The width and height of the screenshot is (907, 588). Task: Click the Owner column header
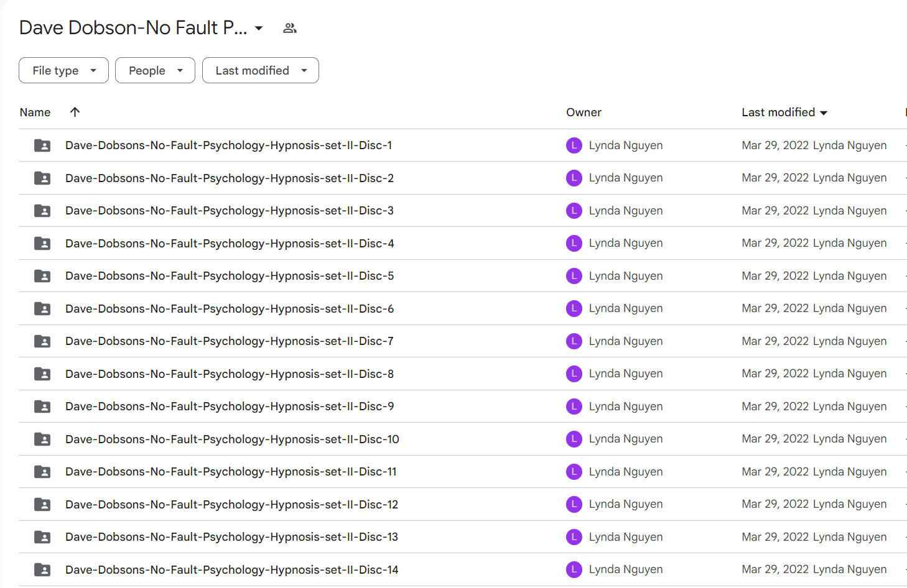(584, 113)
